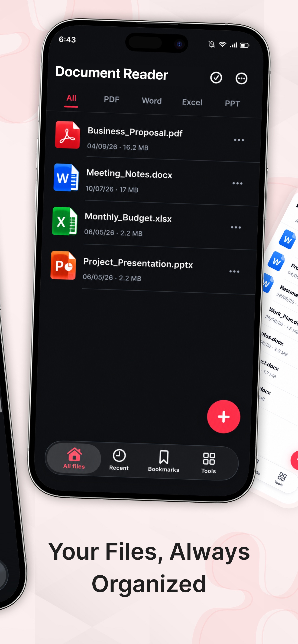Open the Tools grid tab

click(209, 463)
